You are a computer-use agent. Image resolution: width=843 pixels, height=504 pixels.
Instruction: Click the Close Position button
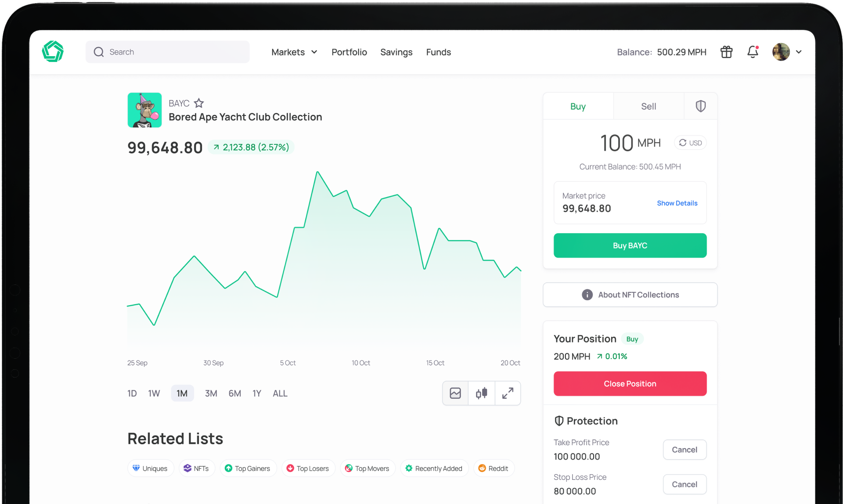coord(630,384)
